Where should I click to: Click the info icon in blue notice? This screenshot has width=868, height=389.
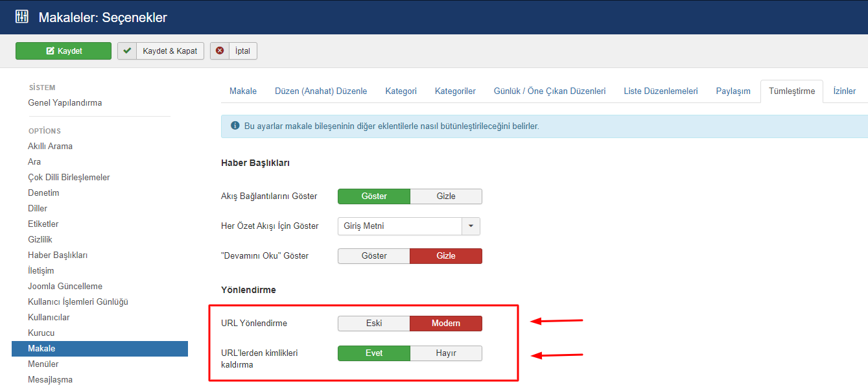[235, 126]
